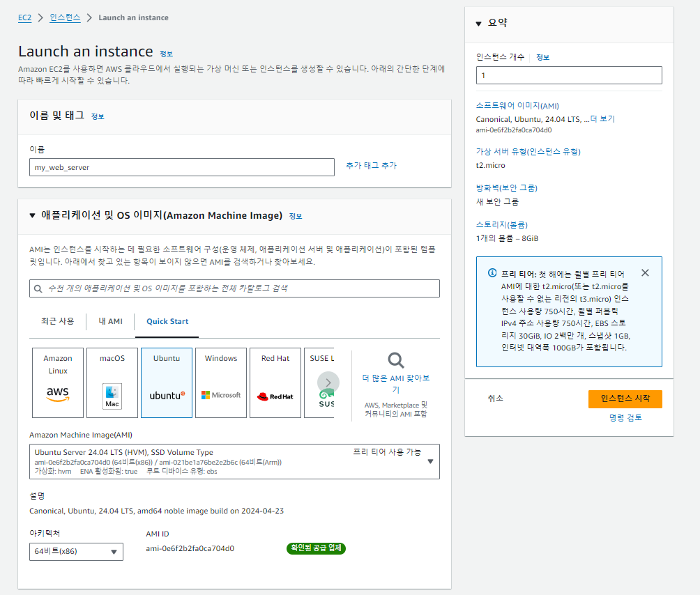
Task: Select the Amazon Linux AMI tile
Action: click(x=58, y=382)
